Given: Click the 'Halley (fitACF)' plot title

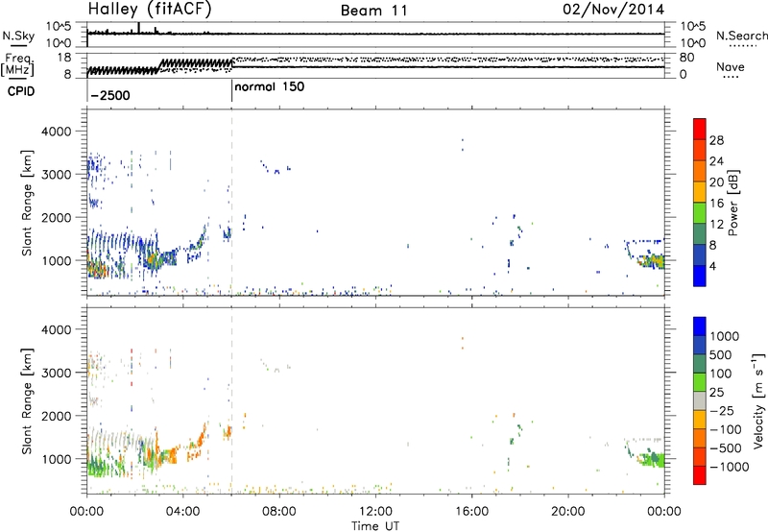Looking at the screenshot, I should (x=150, y=10).
